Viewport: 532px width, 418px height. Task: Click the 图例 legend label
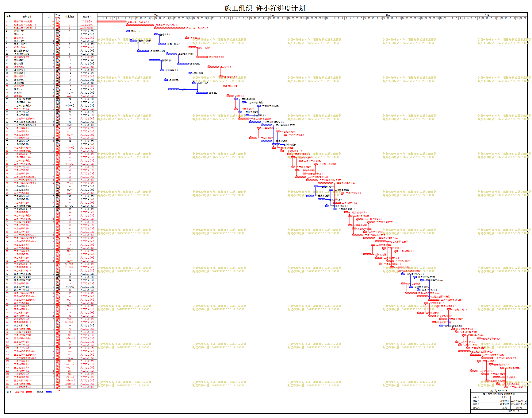[10, 392]
